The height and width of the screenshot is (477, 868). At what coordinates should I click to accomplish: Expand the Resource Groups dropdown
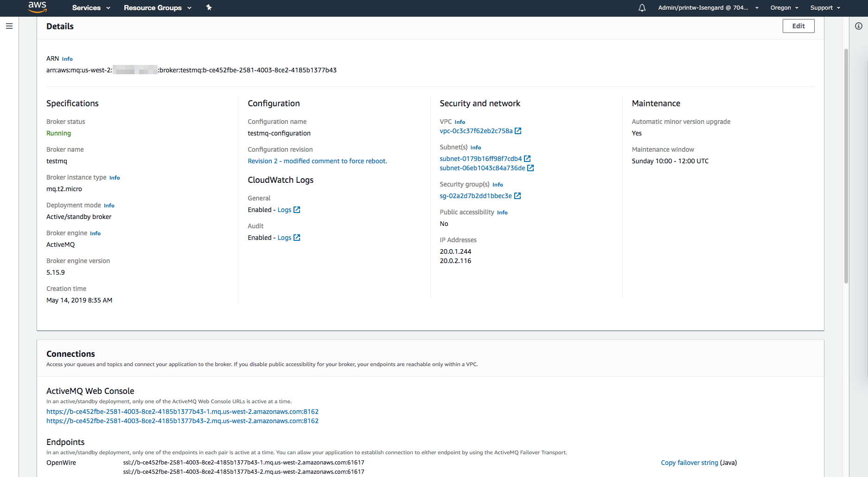click(158, 8)
